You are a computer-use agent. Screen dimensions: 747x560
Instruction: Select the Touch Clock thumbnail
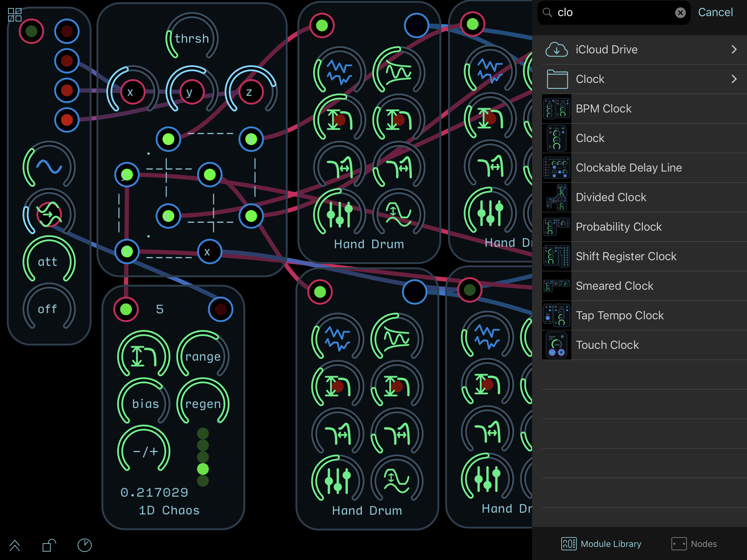pos(557,345)
